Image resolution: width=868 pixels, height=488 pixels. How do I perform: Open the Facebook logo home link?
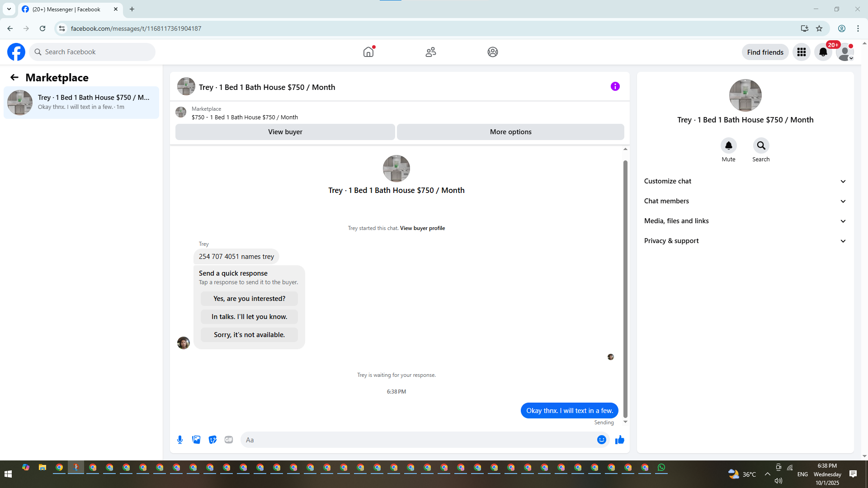(16, 52)
